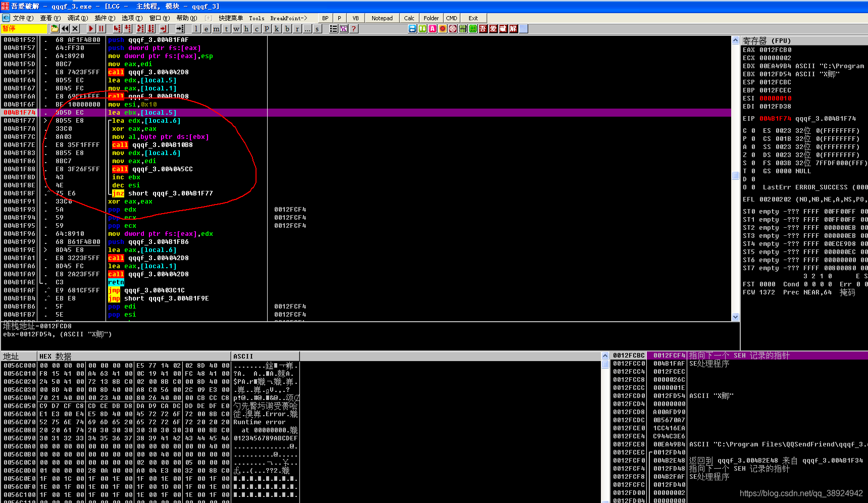
Task: Click the green binary 010101 plugin icon
Action: pos(463,29)
